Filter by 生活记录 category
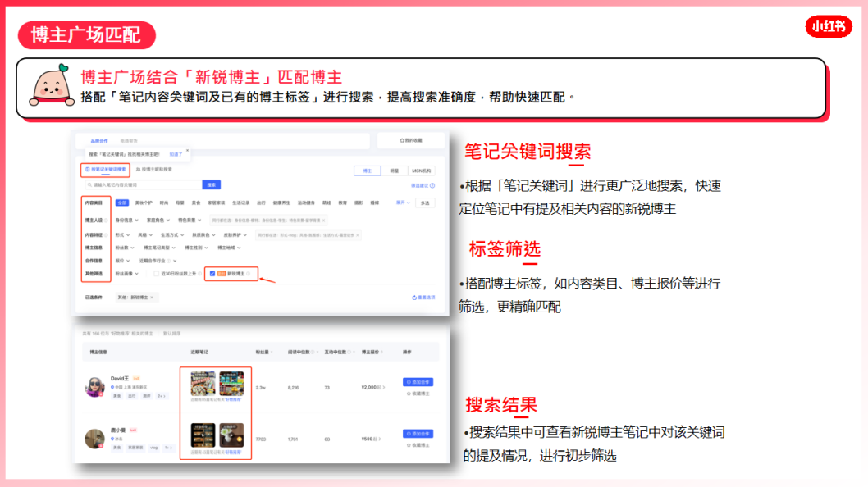The width and height of the screenshot is (868, 487). [x=241, y=203]
